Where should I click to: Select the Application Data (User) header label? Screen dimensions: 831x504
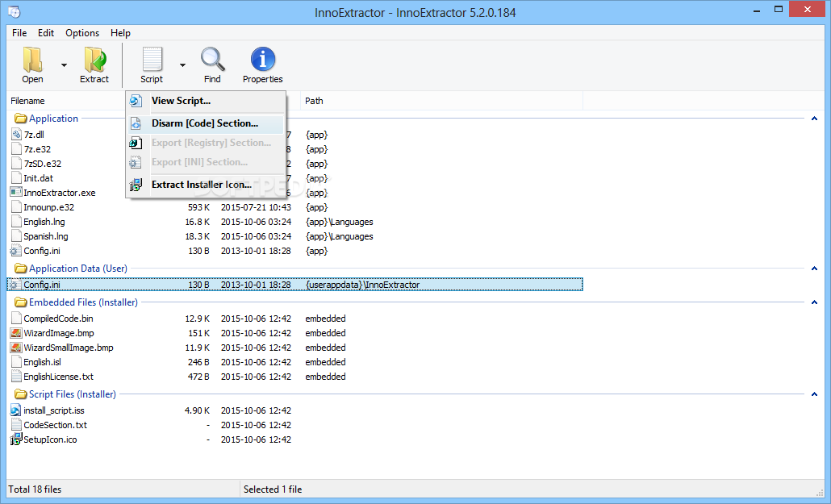[78, 269]
